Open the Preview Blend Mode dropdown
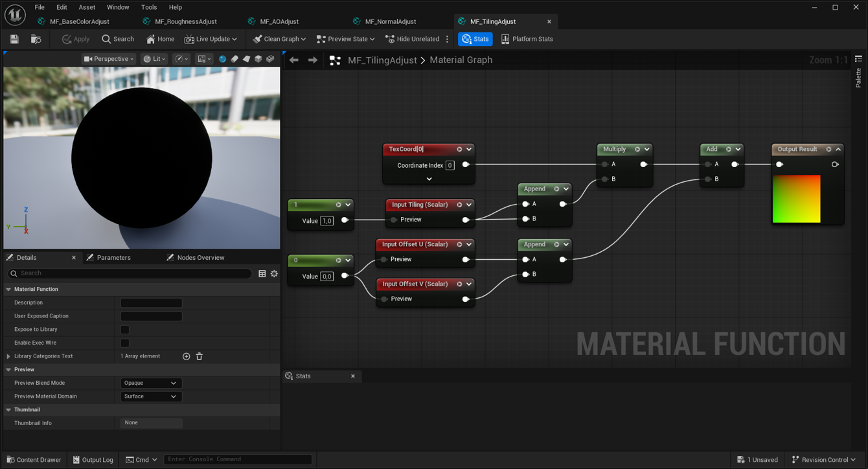868x469 pixels. point(150,383)
